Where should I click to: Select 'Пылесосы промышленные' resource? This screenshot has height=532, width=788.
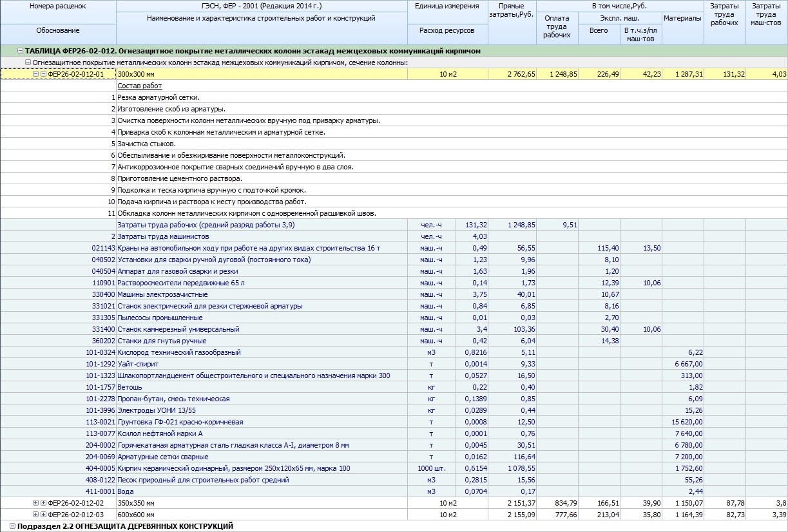pyautogui.click(x=160, y=318)
